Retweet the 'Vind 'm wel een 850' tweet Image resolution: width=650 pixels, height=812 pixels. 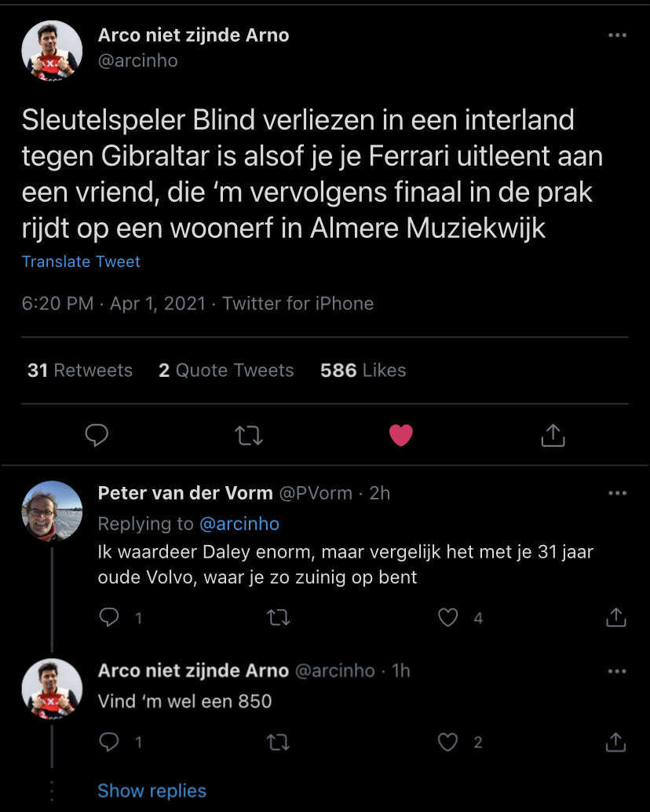click(x=279, y=742)
